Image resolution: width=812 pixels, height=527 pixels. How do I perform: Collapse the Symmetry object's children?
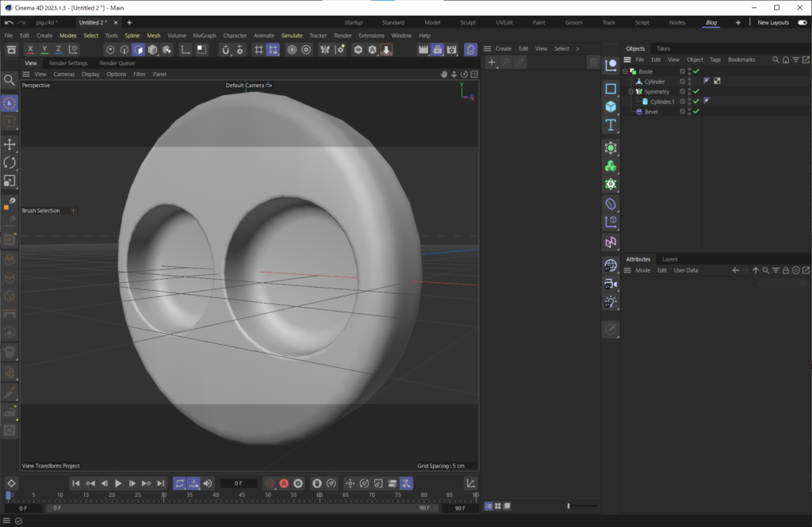tap(631, 91)
